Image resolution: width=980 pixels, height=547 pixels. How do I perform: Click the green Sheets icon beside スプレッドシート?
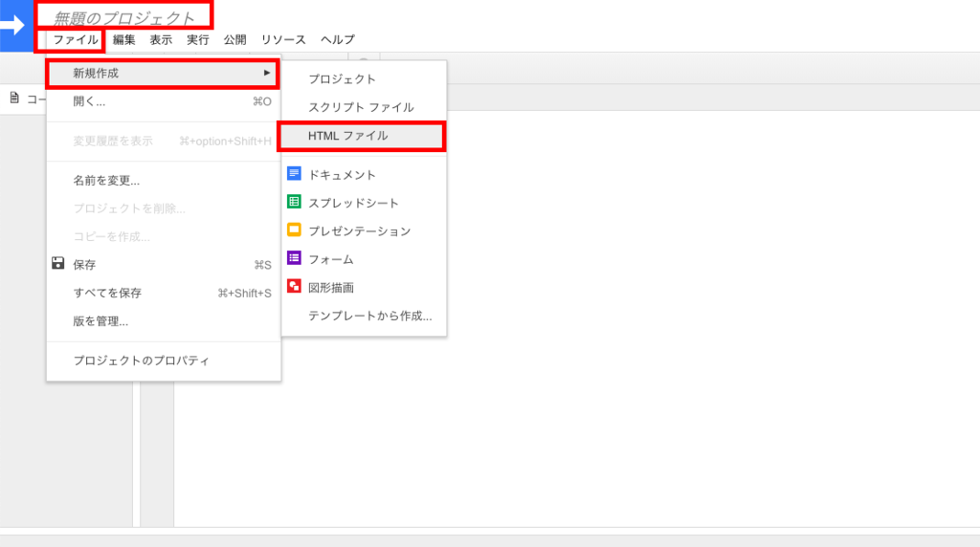294,202
